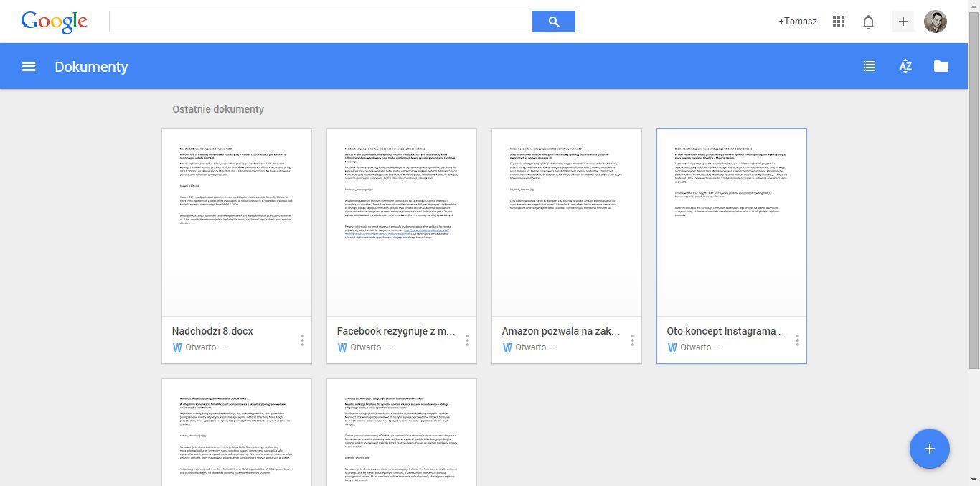
Task: Click the blue search magnifier button
Action: [554, 22]
